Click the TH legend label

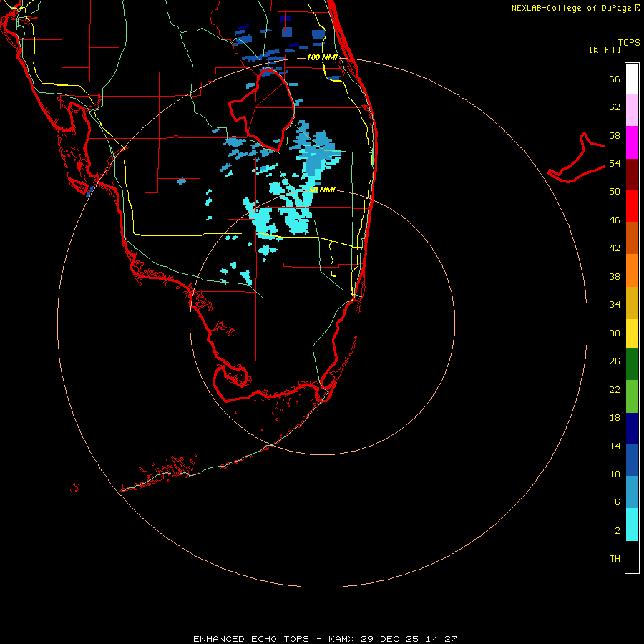[x=615, y=558]
